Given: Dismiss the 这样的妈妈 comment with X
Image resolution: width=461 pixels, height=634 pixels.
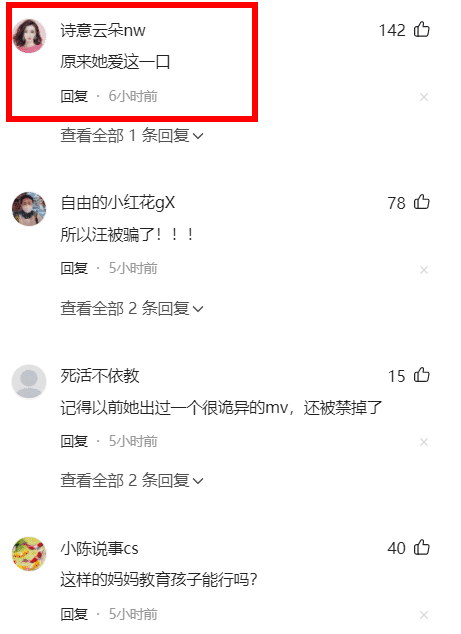Looking at the screenshot, I should 424,615.
